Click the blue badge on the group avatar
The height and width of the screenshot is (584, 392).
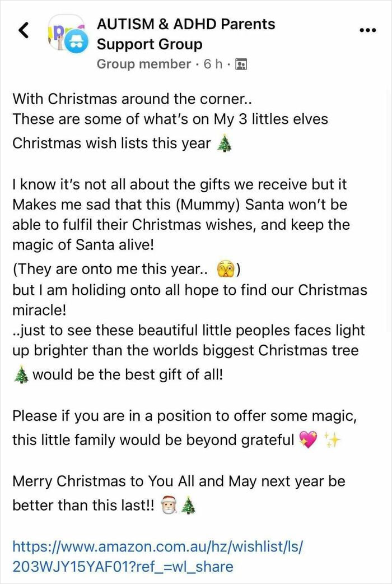74,42
